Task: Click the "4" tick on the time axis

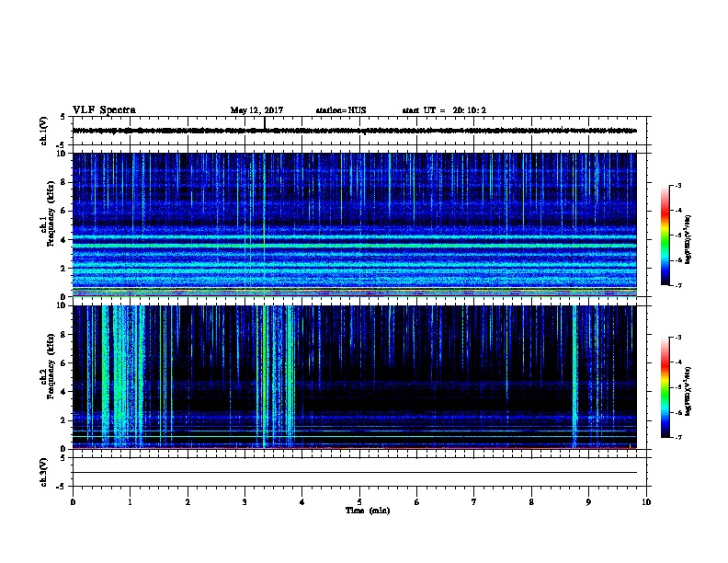Action: coord(302,501)
